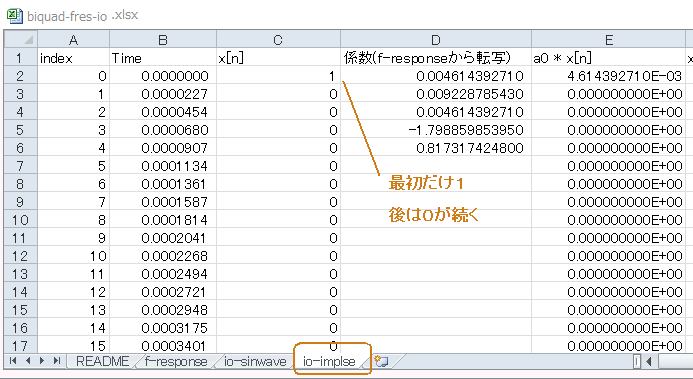This screenshot has height=379, width=693.
Task: Go to first sheet tab arrow
Action: [x=13, y=361]
